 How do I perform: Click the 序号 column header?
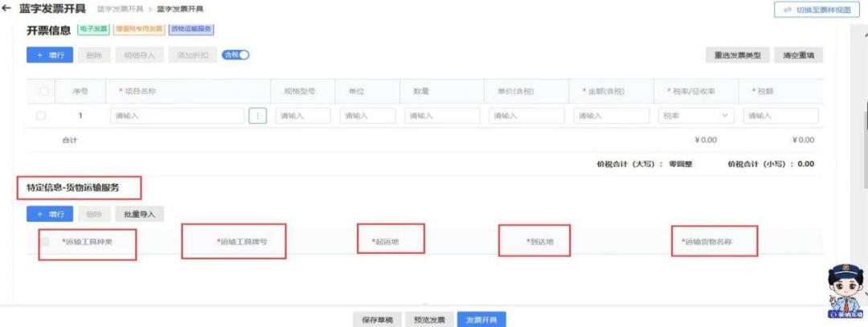point(80,92)
